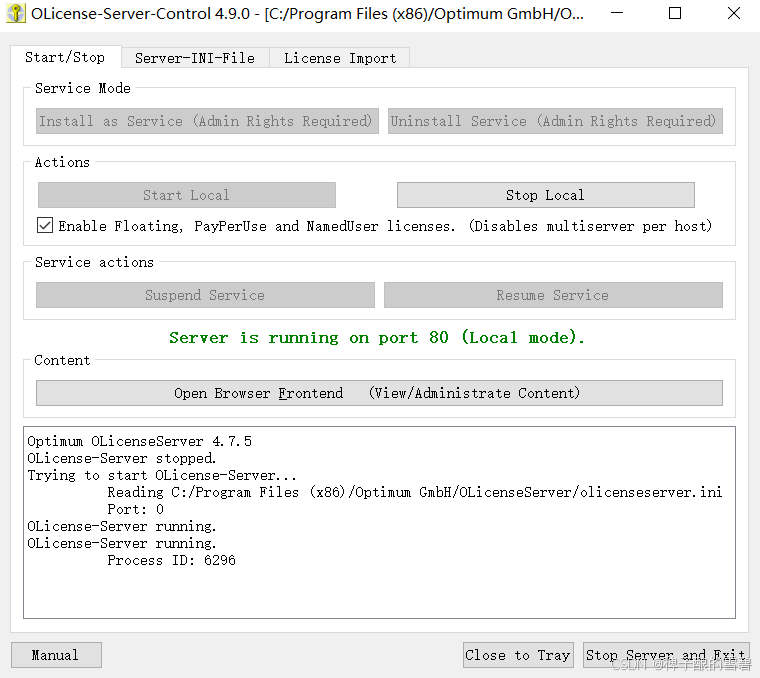Click Stop Server and Exit
The width and height of the screenshot is (760, 678).
click(666, 655)
